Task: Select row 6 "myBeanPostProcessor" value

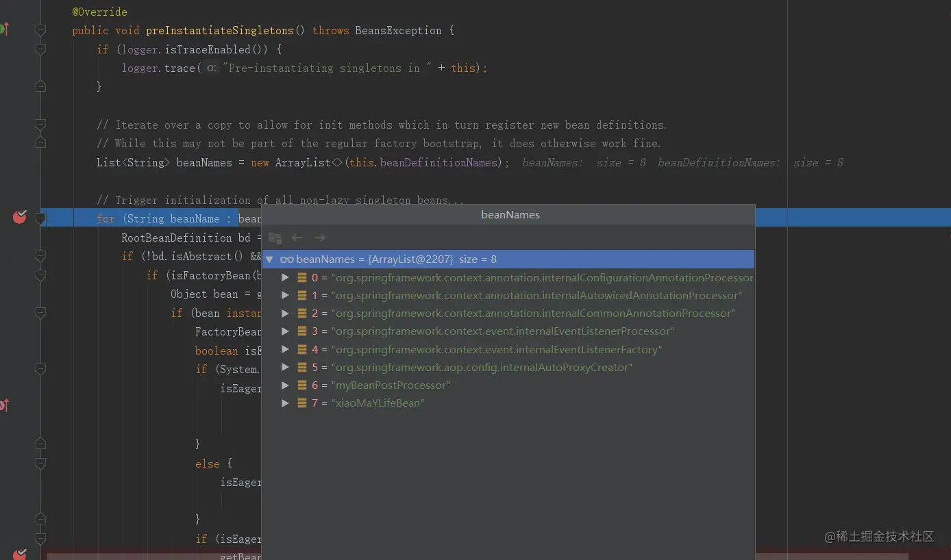Action: click(391, 385)
